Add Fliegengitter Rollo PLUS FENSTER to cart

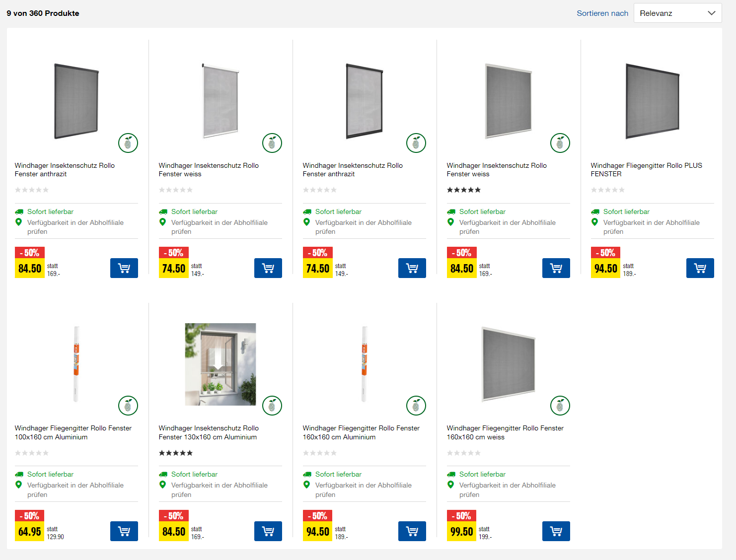(x=700, y=268)
